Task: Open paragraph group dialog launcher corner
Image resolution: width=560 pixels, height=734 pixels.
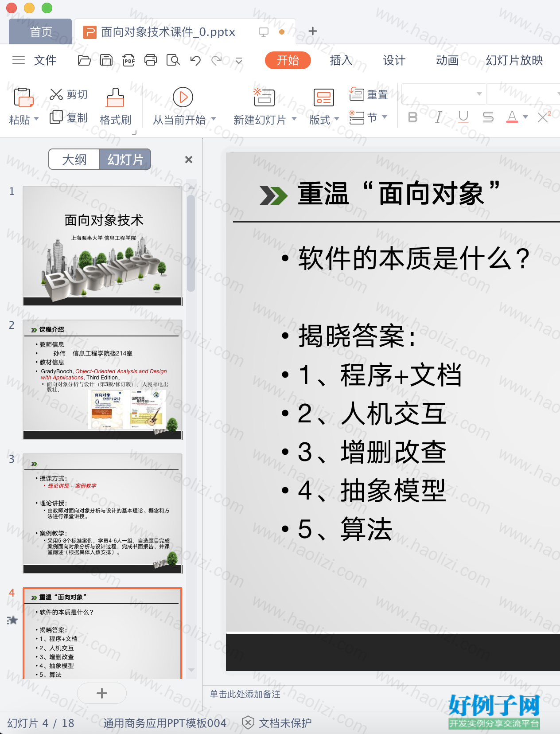Action: [x=134, y=133]
